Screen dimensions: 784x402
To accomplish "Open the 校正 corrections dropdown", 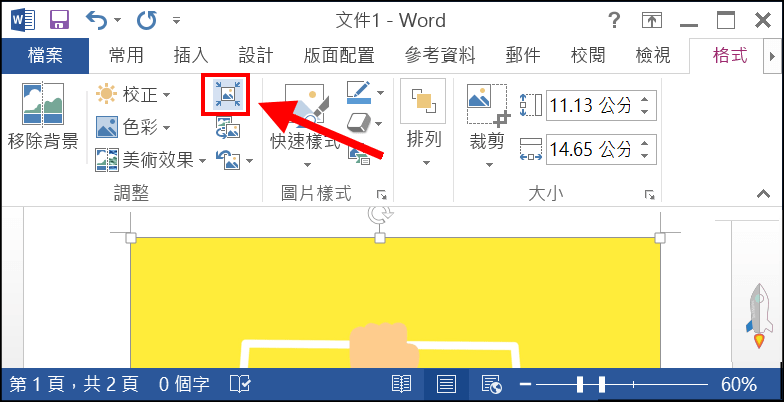I will point(132,94).
